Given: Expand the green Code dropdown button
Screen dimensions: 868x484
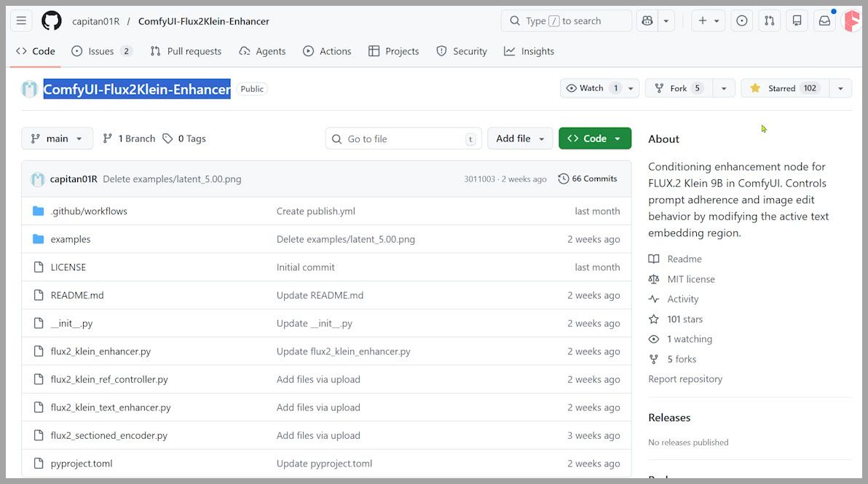Looking at the screenshot, I should pos(594,138).
